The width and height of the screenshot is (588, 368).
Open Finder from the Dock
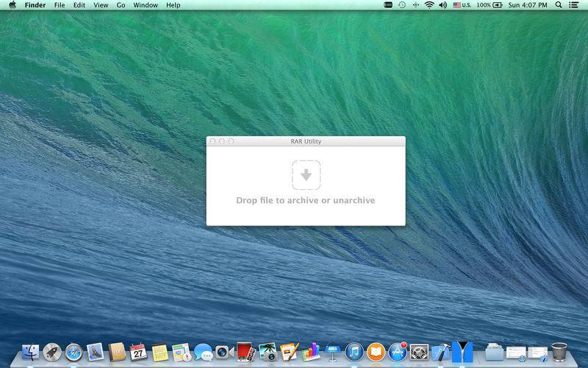coord(30,353)
